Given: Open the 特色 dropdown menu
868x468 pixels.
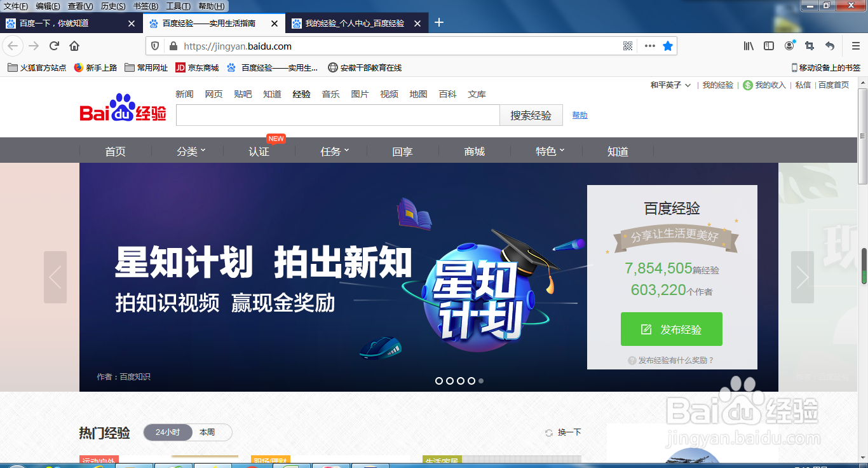Looking at the screenshot, I should click(548, 151).
